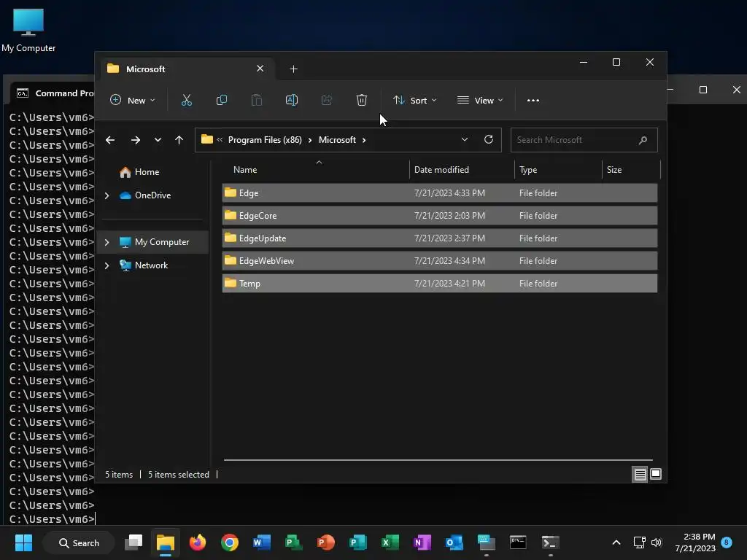747x560 pixels.
Task: Launch Word from the taskbar
Action: pos(262,542)
